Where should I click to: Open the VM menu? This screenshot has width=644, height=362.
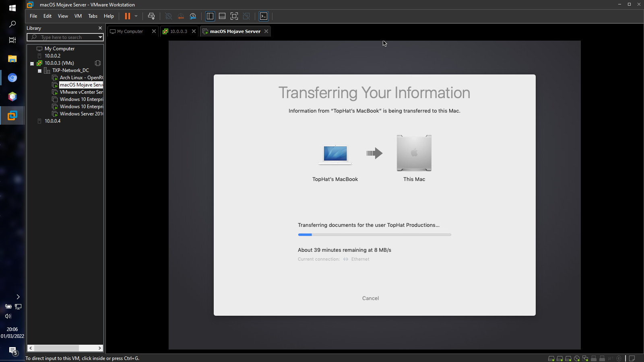coord(78,16)
